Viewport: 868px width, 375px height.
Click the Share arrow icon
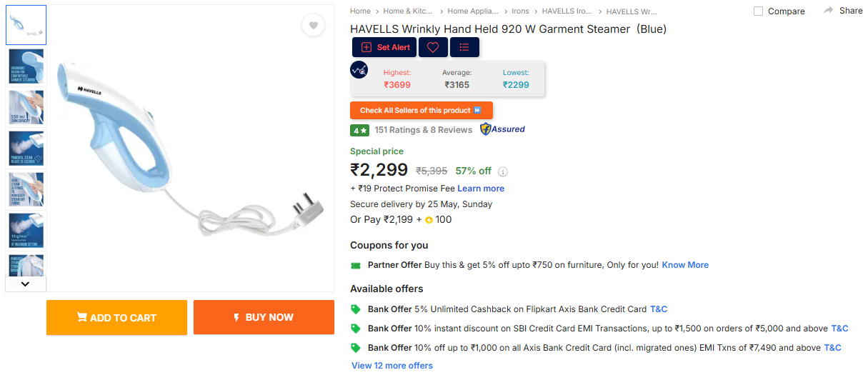tap(829, 11)
